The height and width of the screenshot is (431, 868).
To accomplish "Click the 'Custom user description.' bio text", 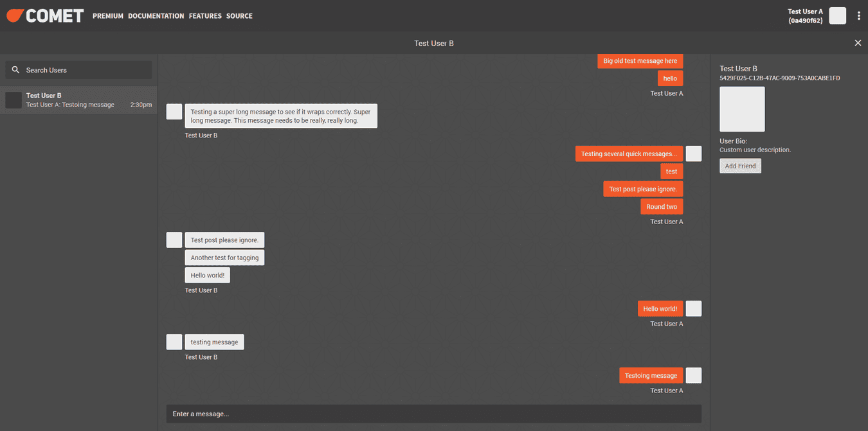I will pyautogui.click(x=755, y=150).
